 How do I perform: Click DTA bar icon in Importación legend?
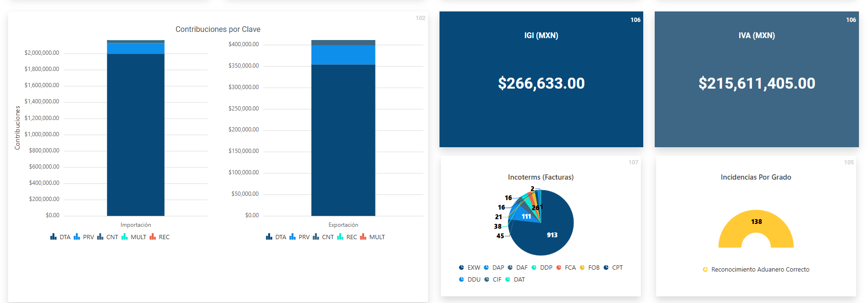coord(53,237)
